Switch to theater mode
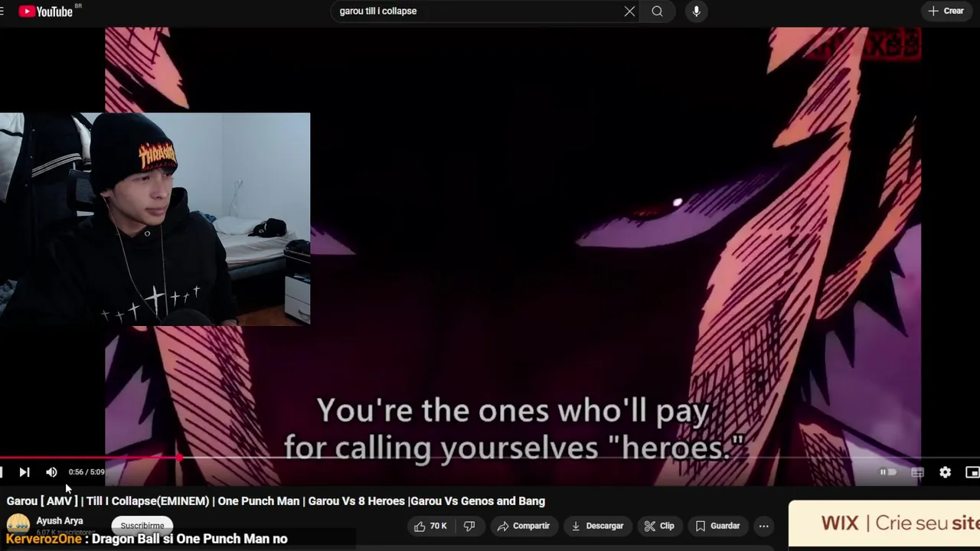The height and width of the screenshot is (551, 980). pyautogui.click(x=972, y=472)
